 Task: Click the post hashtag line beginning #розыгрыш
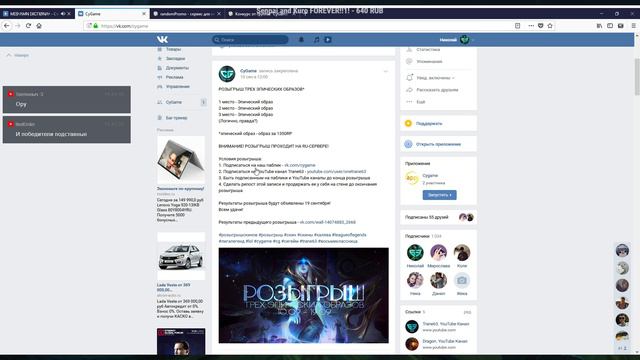click(292, 235)
